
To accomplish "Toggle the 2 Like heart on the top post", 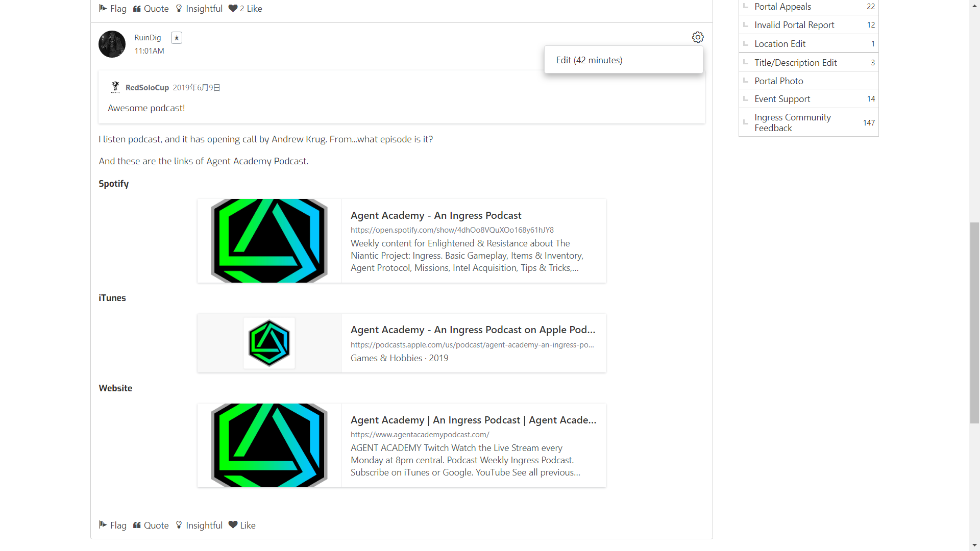I will [233, 8].
